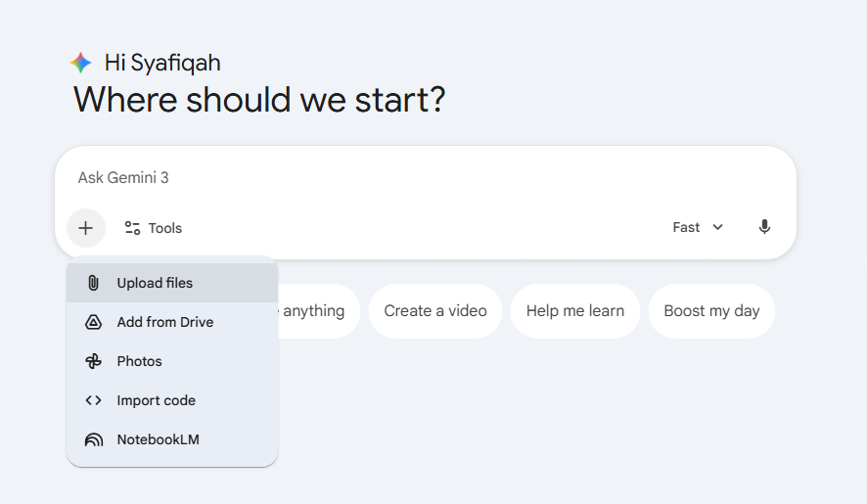Click the Hi Syafiqah greeting text
Image resolution: width=867 pixels, height=504 pixels.
tap(162, 63)
